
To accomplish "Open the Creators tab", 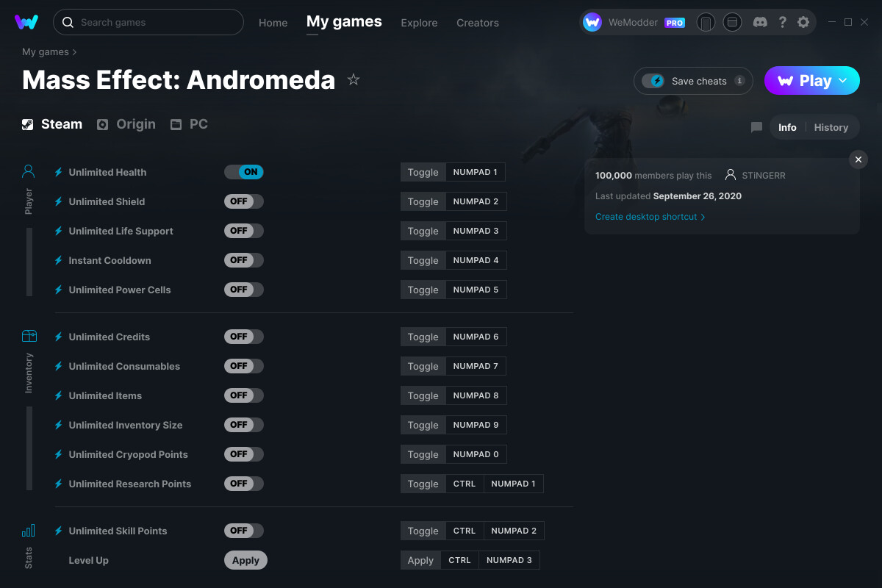I will point(478,23).
